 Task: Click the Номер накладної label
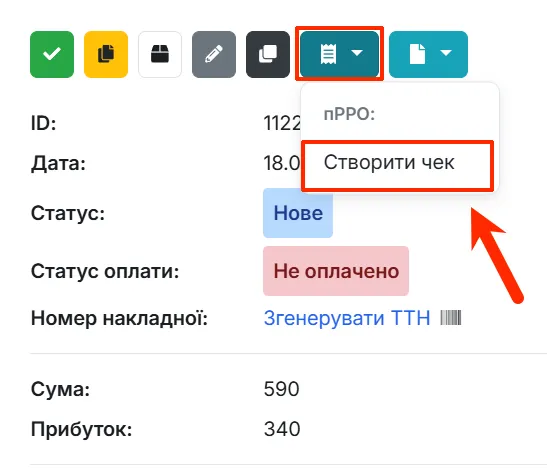click(119, 318)
